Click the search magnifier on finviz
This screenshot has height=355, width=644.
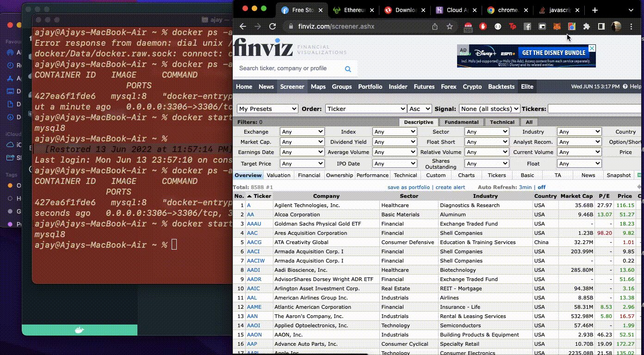(348, 69)
